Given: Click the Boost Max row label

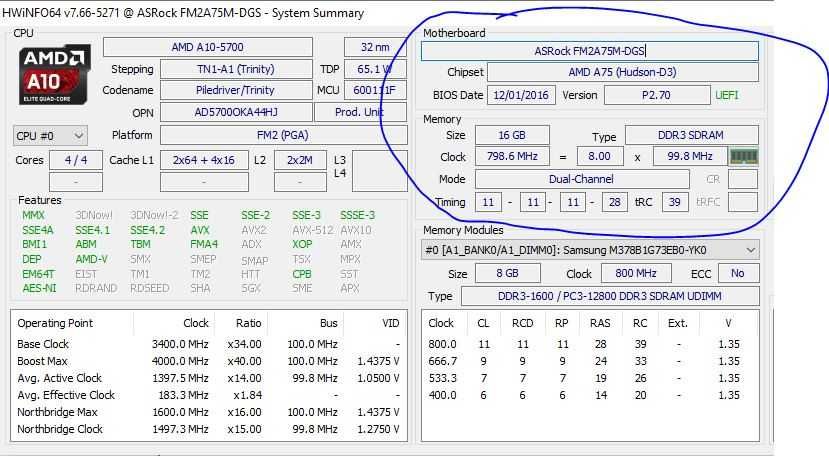Looking at the screenshot, I should [42, 361].
